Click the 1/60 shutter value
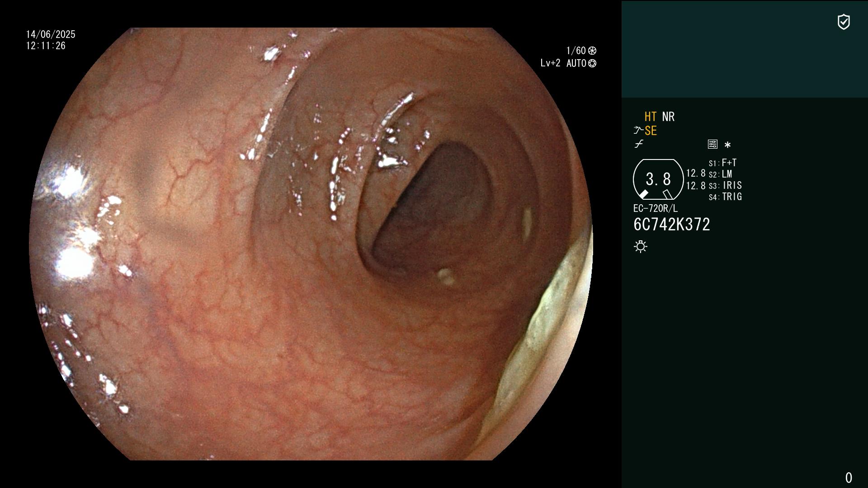This screenshot has width=868, height=488. [x=576, y=51]
